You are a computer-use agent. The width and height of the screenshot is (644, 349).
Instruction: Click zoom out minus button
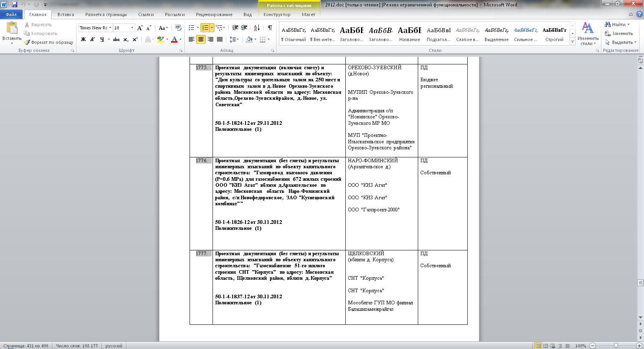[592, 346]
